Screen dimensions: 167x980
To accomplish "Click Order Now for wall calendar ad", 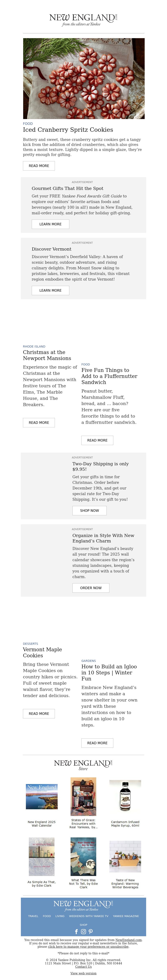I will coord(91,588).
